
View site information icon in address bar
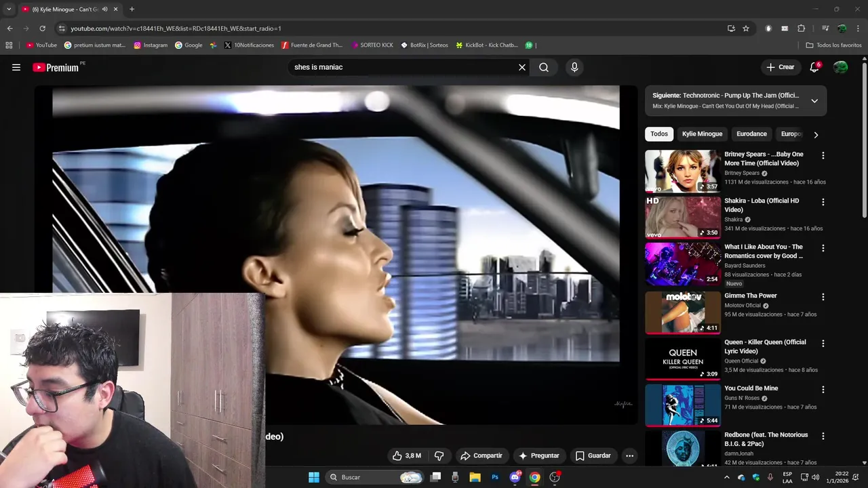[62, 28]
